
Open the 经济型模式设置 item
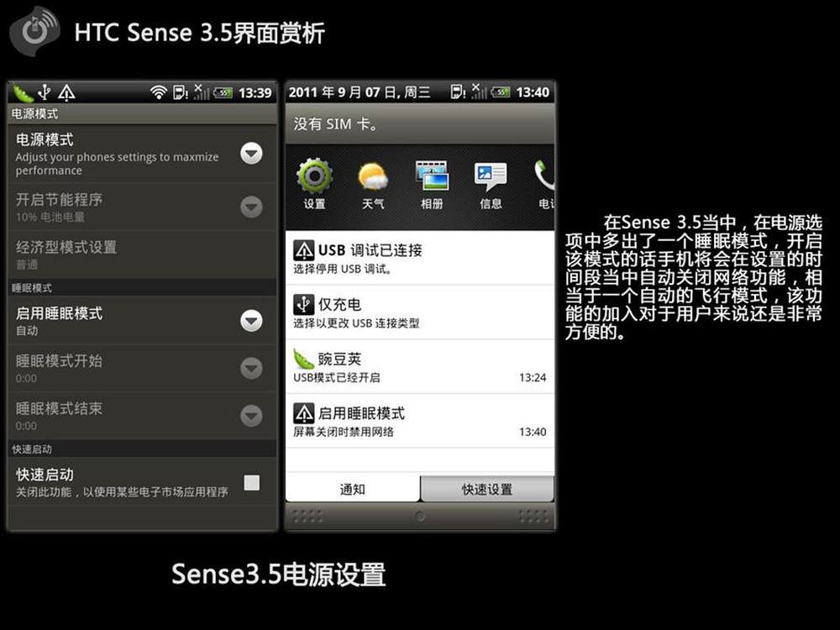(x=142, y=255)
